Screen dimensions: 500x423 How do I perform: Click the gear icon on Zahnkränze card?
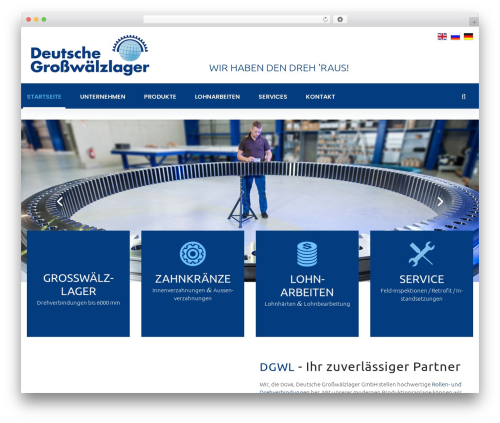(x=193, y=254)
